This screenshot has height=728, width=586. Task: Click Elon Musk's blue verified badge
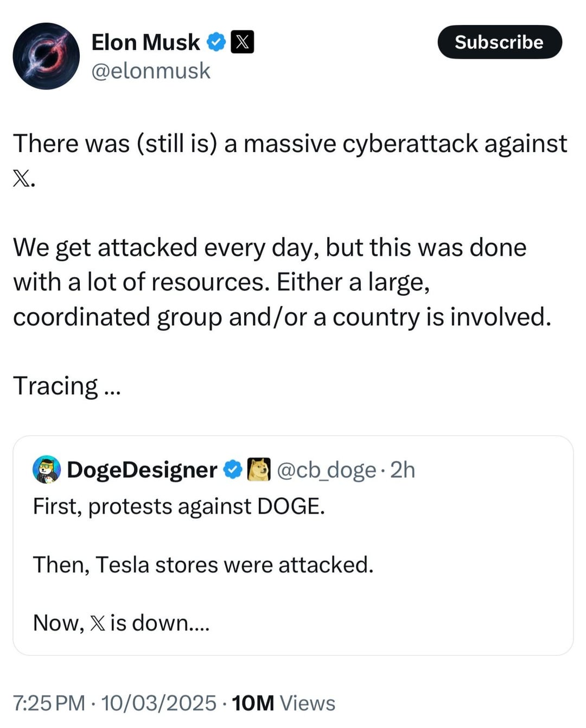[217, 42]
